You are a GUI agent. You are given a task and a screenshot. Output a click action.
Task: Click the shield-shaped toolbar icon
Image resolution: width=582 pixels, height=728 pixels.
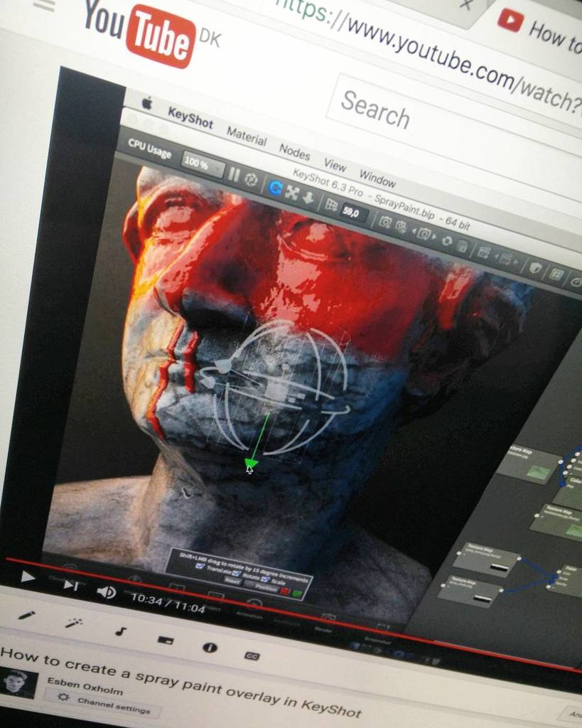[534, 269]
